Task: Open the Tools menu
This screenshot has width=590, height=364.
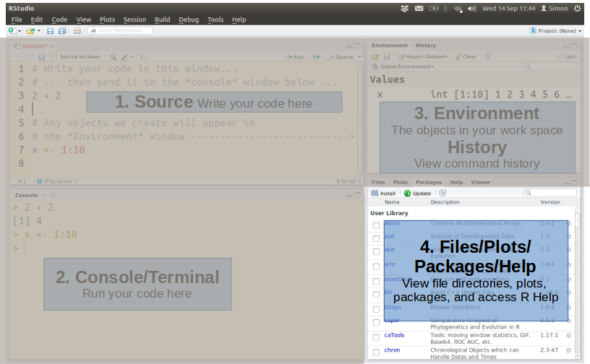Action: tap(215, 19)
